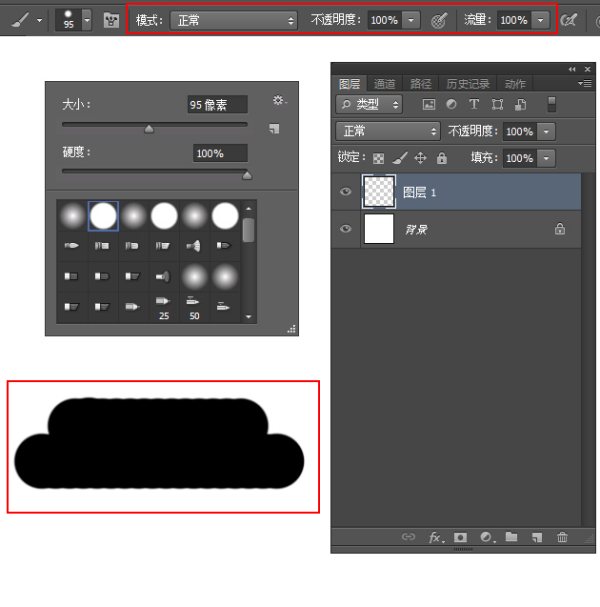This screenshot has width=600, height=607.
Task: Lock transparent pixels icon
Action: point(378,158)
